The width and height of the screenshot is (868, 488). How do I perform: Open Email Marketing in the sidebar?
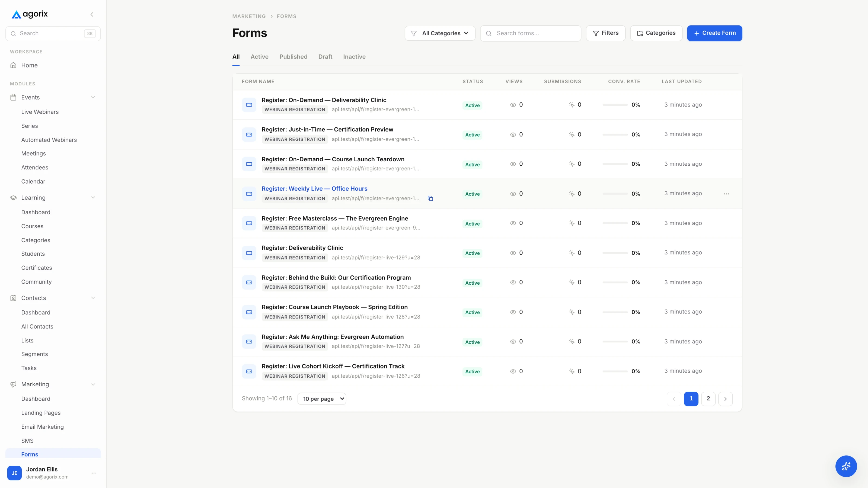(x=43, y=427)
